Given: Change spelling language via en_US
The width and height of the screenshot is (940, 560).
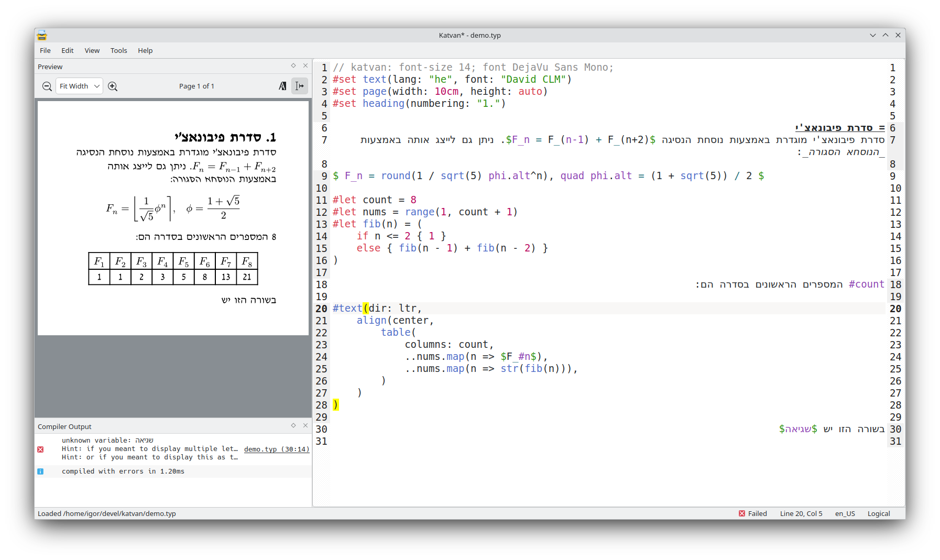Looking at the screenshot, I should [845, 514].
